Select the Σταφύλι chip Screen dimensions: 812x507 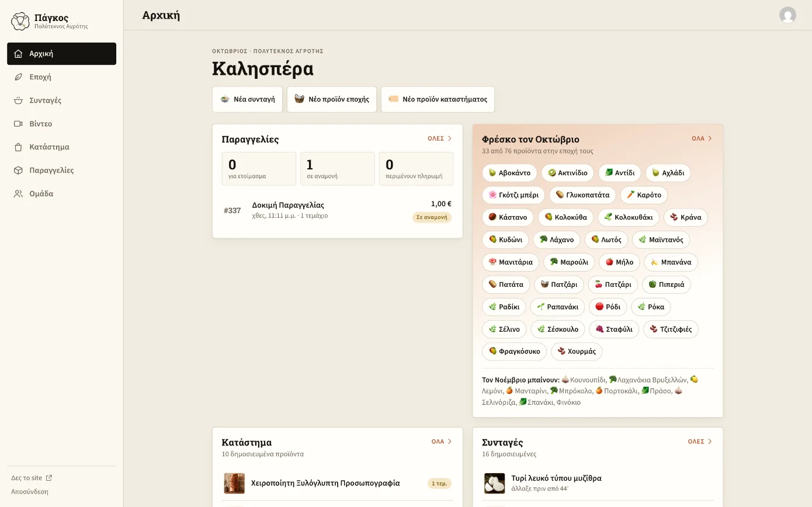pyautogui.click(x=614, y=329)
